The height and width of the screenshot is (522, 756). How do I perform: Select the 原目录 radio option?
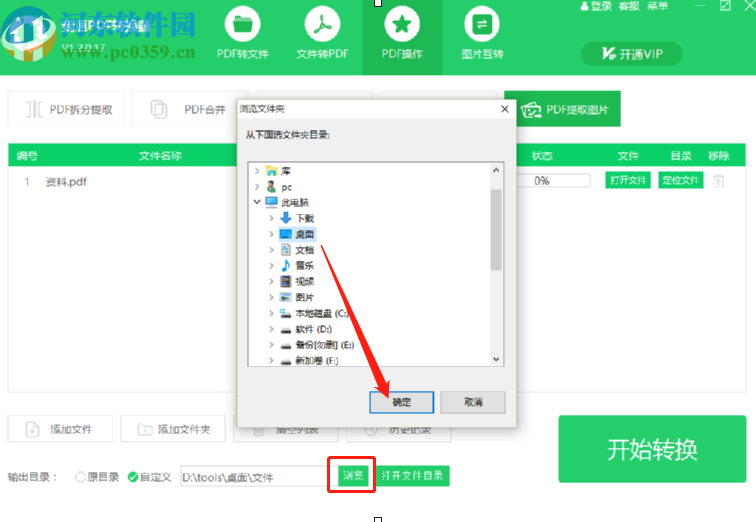point(97,477)
